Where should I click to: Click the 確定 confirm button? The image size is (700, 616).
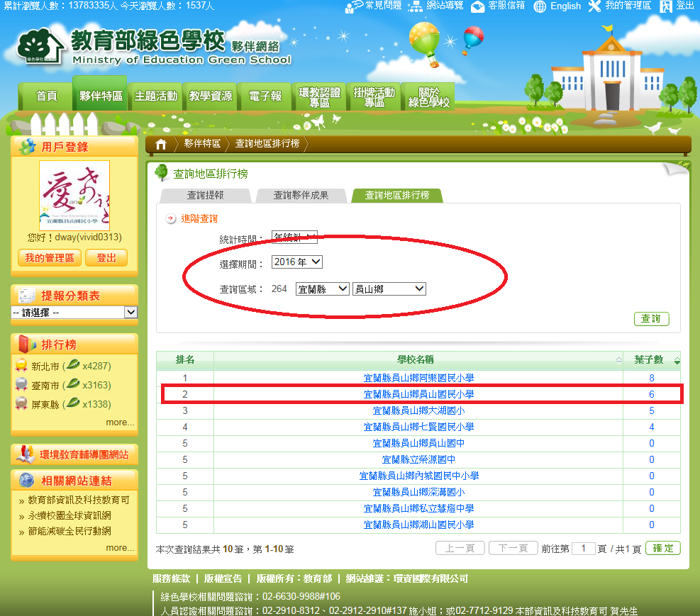[663, 548]
